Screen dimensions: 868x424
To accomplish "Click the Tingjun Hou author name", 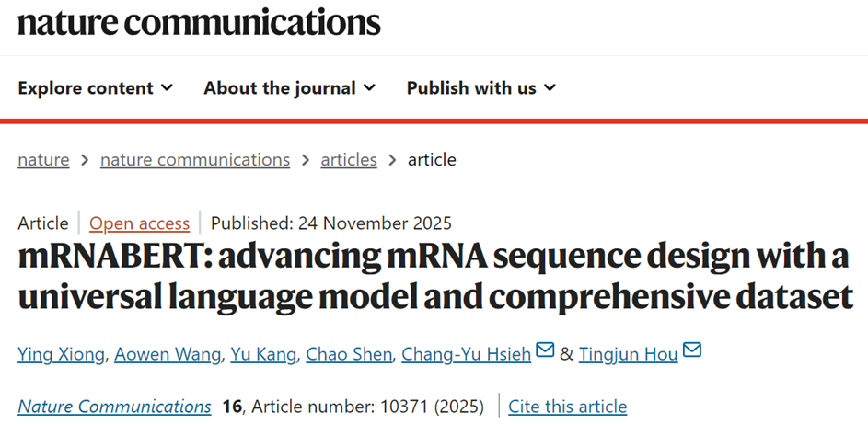I will (x=629, y=354).
